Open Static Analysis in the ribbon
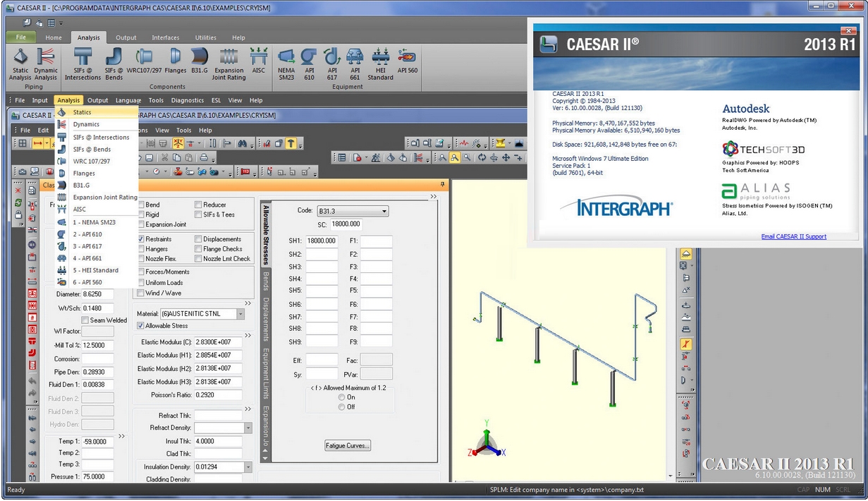This screenshot has width=868, height=501. click(x=20, y=64)
